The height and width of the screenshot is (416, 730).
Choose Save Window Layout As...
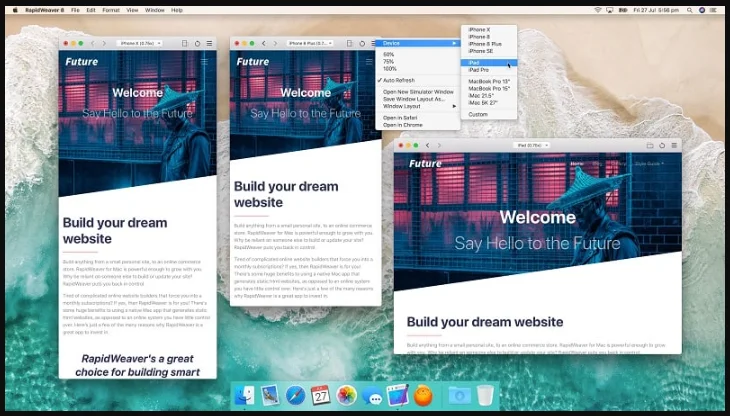pos(418,99)
